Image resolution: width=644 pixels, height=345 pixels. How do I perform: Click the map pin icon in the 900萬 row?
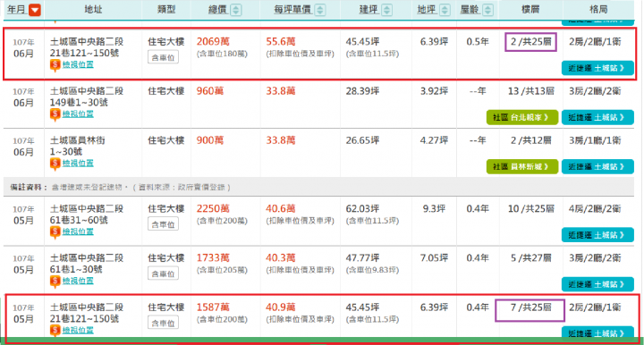pyautogui.click(x=55, y=164)
